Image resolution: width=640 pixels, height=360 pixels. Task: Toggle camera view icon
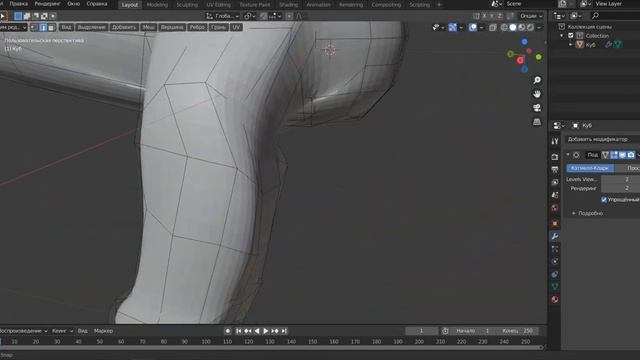[537, 108]
